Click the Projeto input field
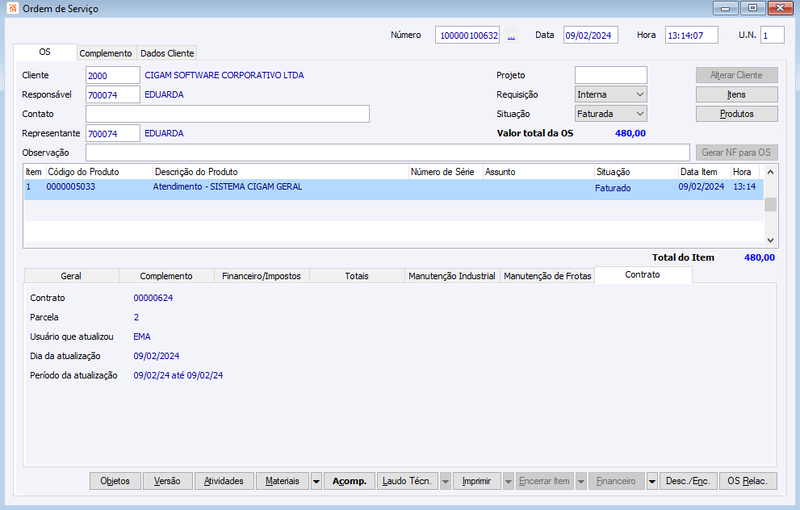The width and height of the screenshot is (800, 510). [611, 75]
